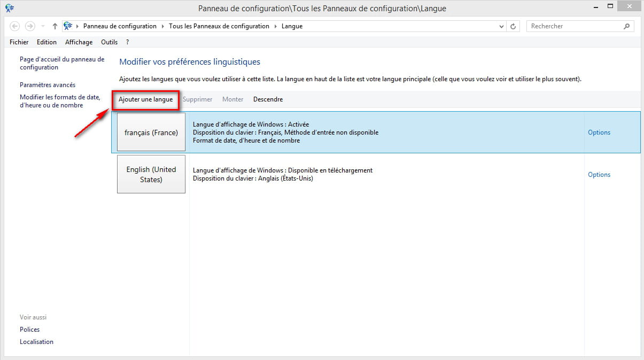
Task: Open Page d'accueil du panneau de configuration
Action: click(x=62, y=64)
